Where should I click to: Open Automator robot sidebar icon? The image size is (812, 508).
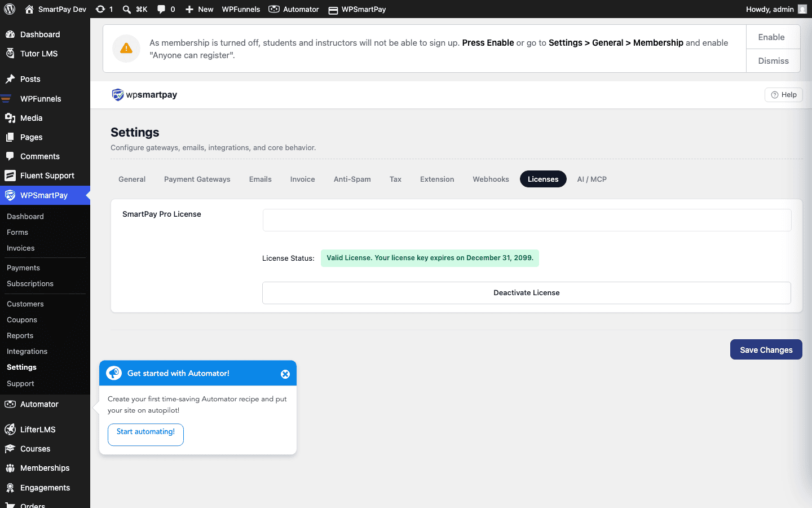(10, 404)
